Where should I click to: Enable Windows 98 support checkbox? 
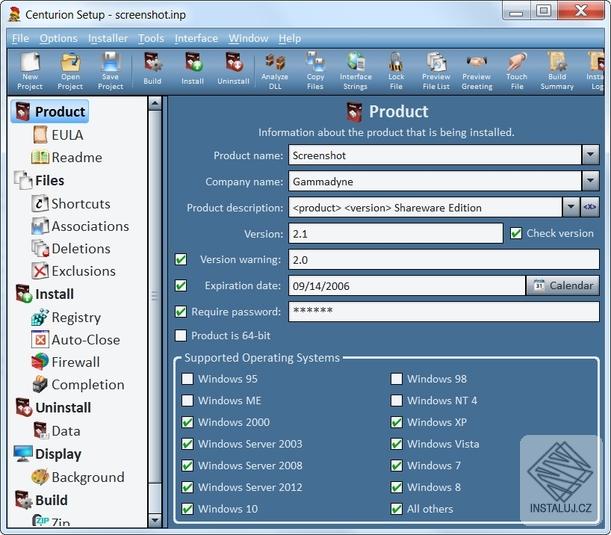tap(397, 379)
